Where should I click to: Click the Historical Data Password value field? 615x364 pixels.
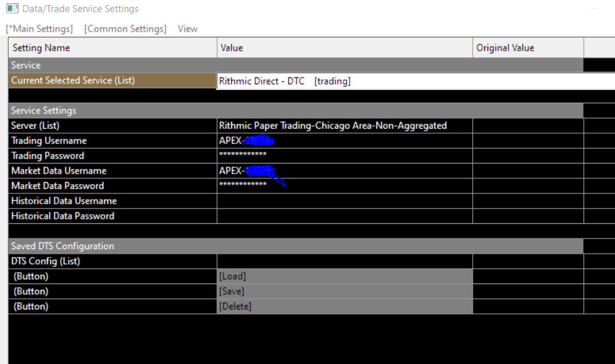[345, 216]
